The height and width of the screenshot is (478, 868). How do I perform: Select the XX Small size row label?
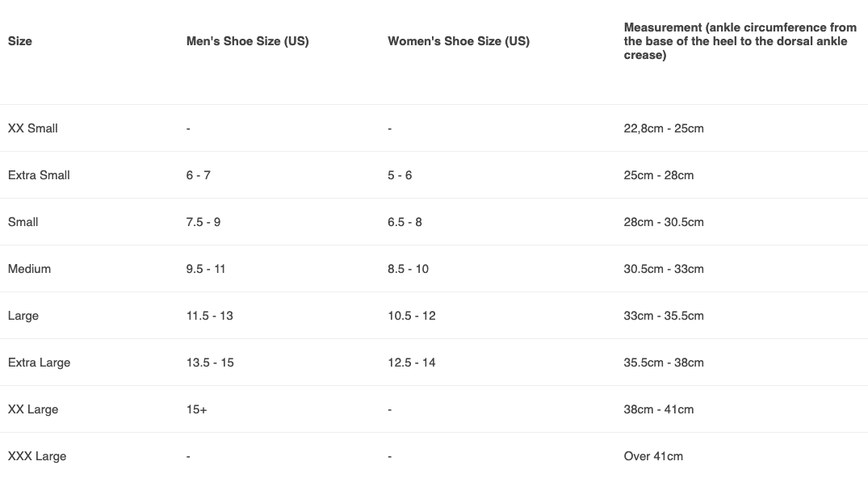(x=33, y=128)
